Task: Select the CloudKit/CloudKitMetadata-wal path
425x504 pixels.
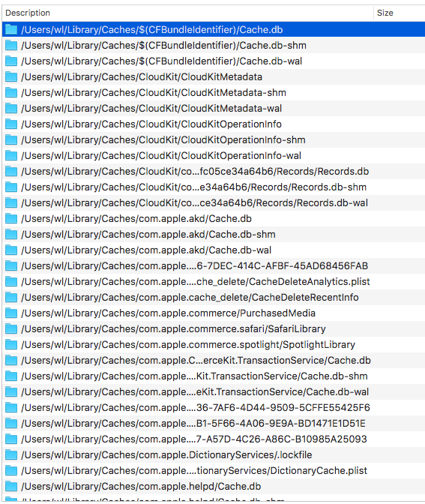Action: [x=151, y=109]
